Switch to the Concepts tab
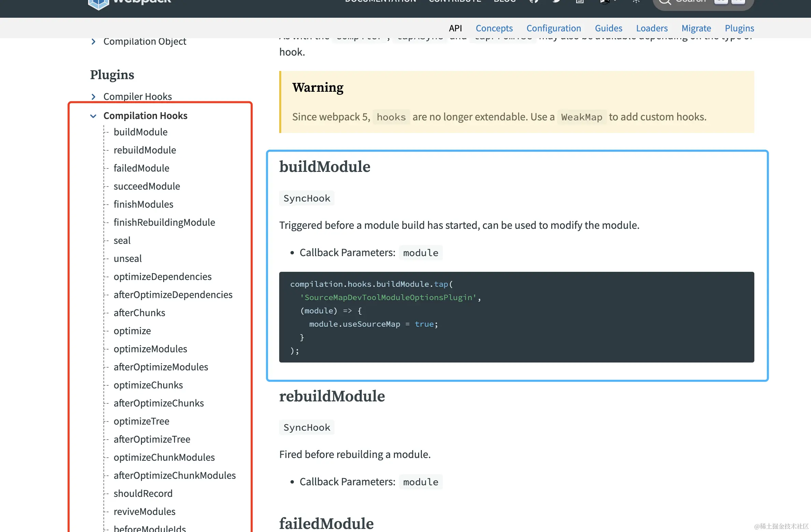811x532 pixels. coord(494,28)
